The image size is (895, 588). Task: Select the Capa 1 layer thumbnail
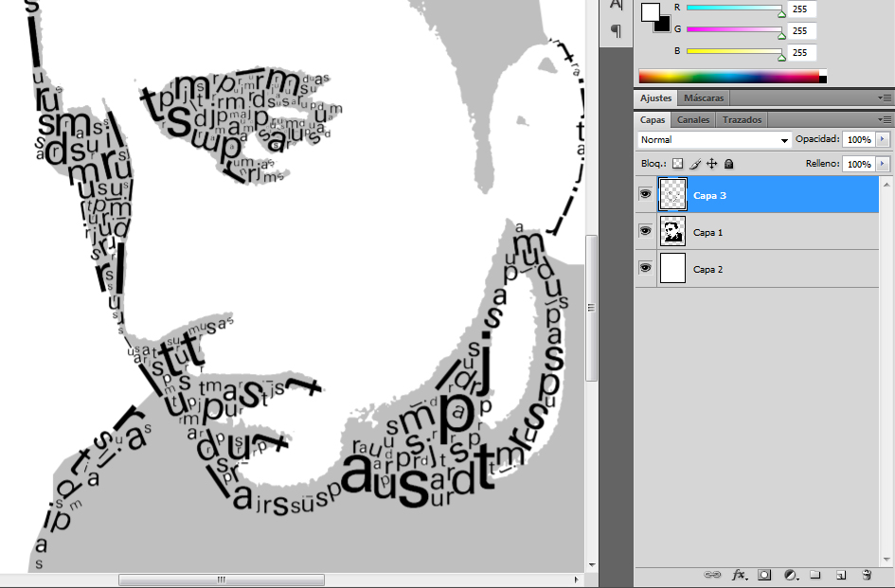tap(672, 231)
